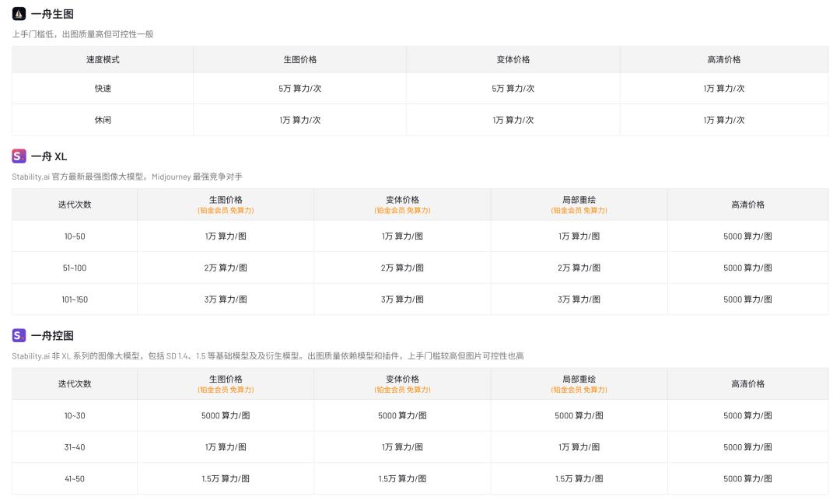Click the sailboat icon beside 一舟生图
The width and height of the screenshot is (840, 504).
[x=19, y=14]
